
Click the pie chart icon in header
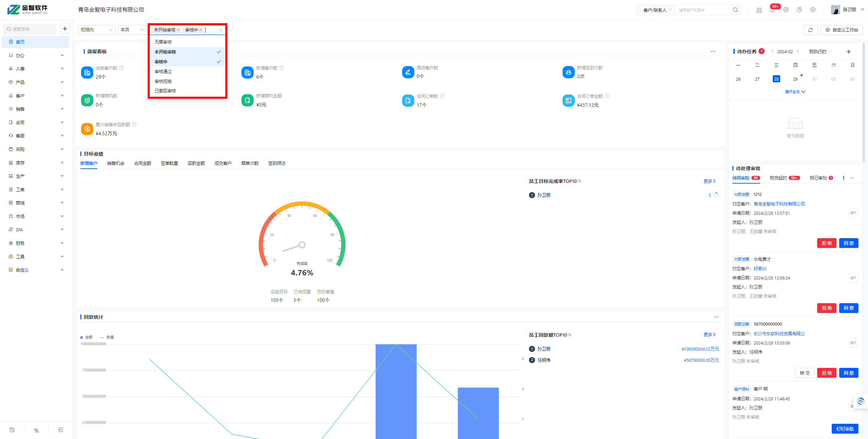800,10
